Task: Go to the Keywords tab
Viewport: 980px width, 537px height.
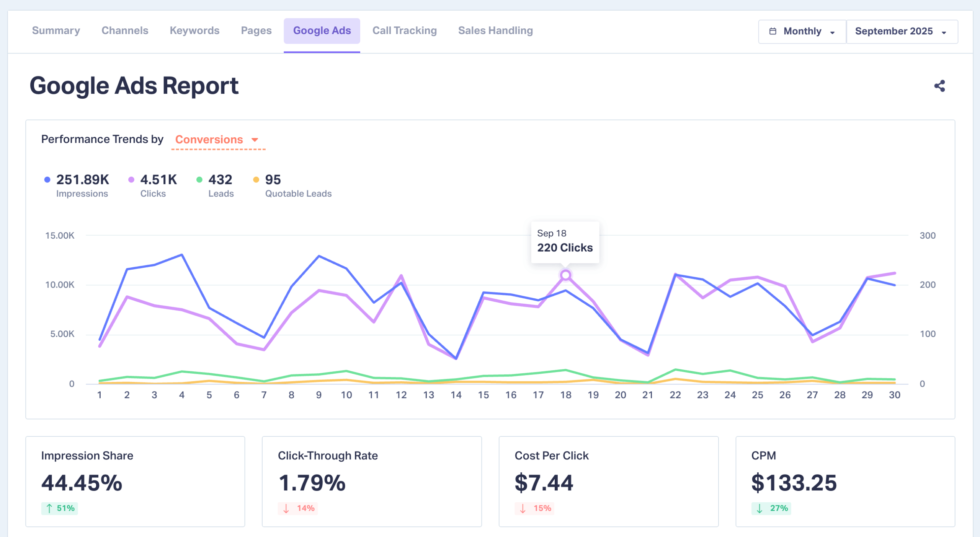Action: point(194,31)
